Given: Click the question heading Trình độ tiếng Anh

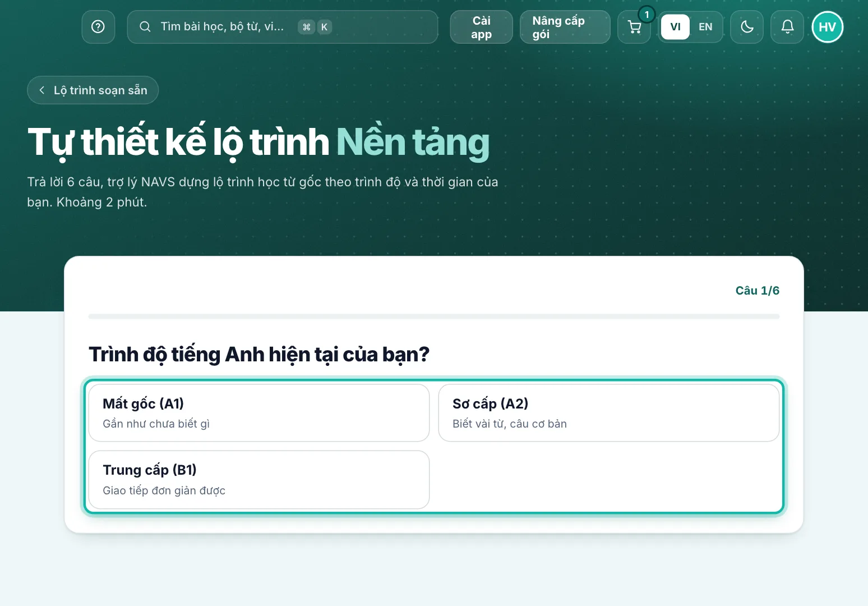Looking at the screenshot, I should click(259, 355).
